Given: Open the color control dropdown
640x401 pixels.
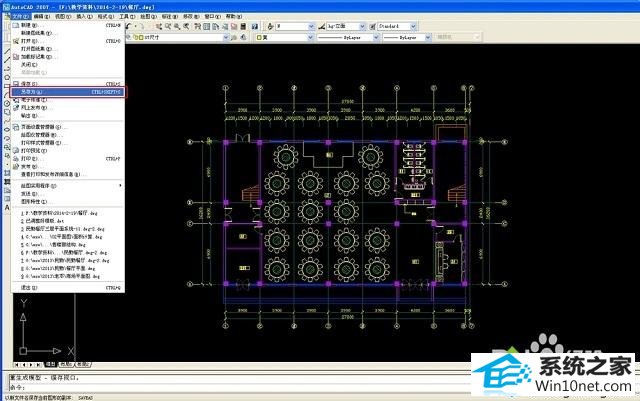Looking at the screenshot, I should click(x=310, y=37).
